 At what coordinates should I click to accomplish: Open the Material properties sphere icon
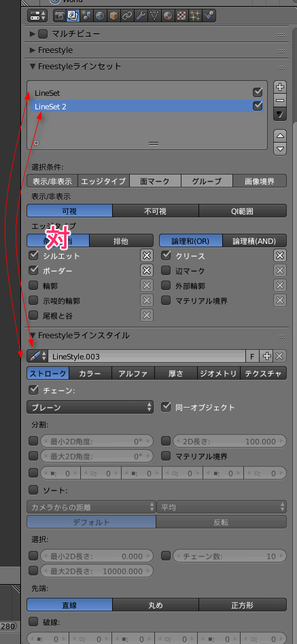click(x=168, y=16)
